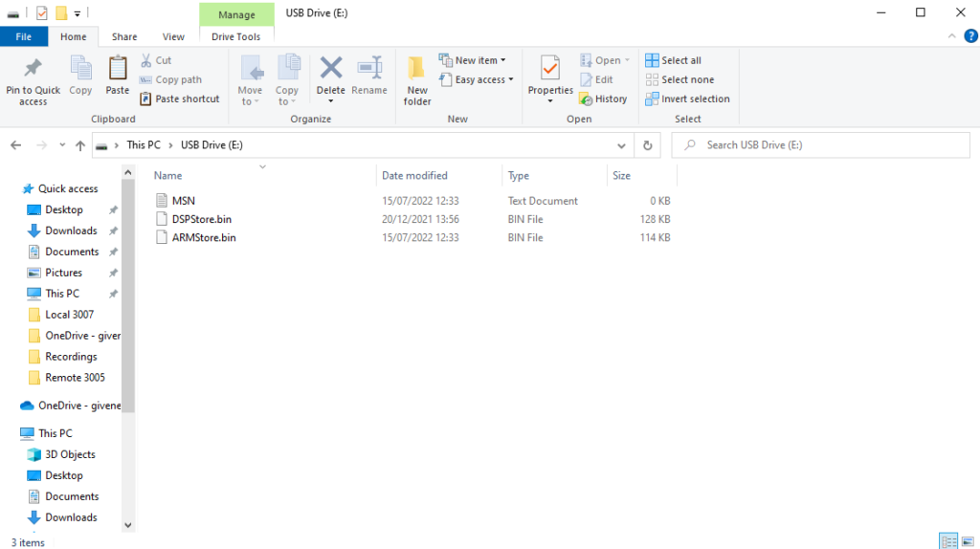Switch to the View ribbon tab
This screenshot has height=549, width=980.
click(173, 36)
